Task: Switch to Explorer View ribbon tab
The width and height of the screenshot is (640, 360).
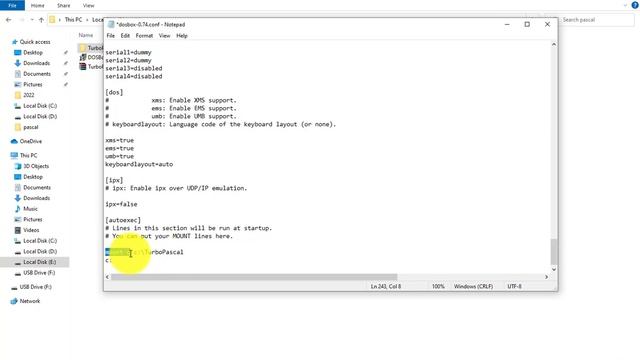Action: [x=88, y=6]
